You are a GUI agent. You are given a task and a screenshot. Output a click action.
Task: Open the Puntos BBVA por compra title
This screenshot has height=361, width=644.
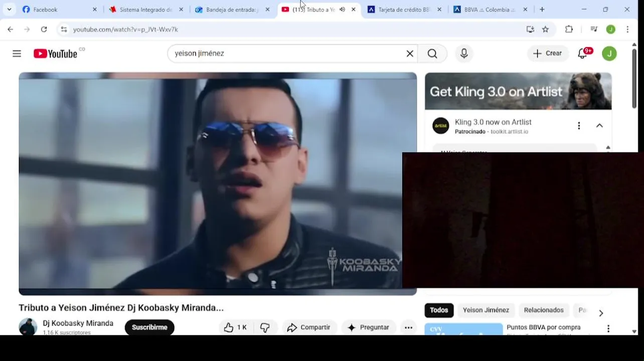[x=544, y=327]
